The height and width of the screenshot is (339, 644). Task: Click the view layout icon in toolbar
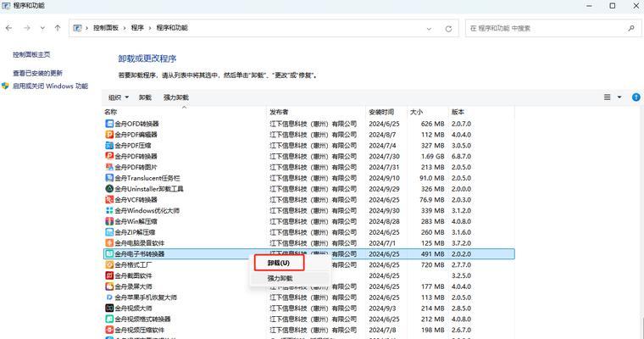[x=607, y=97]
